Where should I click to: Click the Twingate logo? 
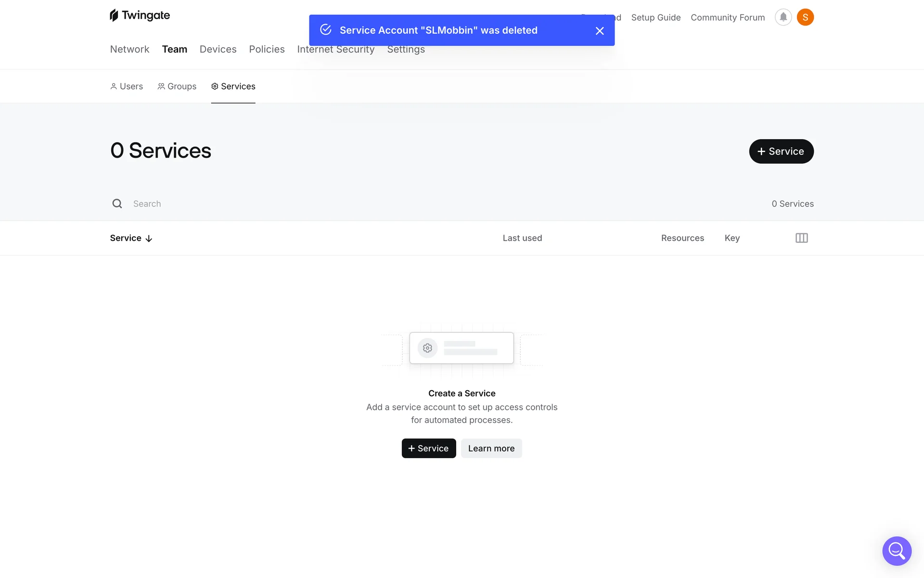140,15
